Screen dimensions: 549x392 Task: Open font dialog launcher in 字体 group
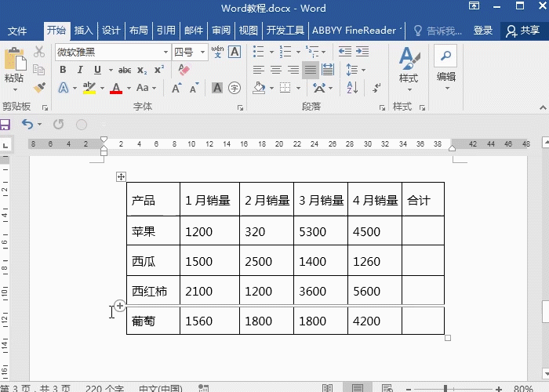[x=240, y=108]
